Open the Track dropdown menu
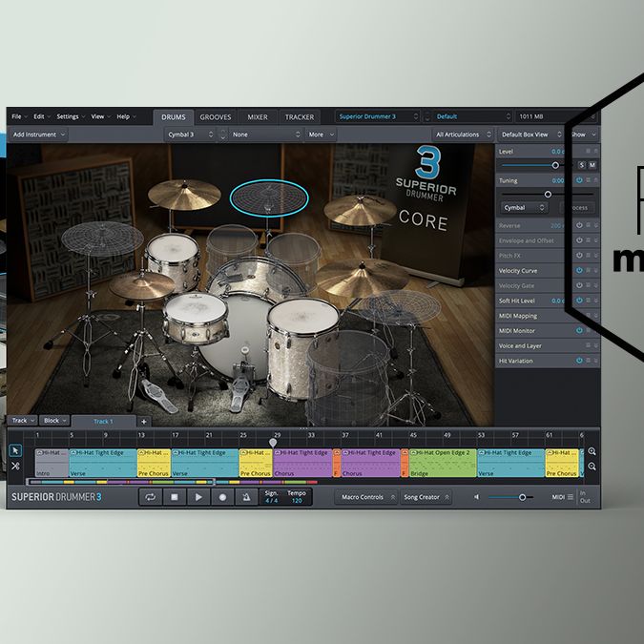644x644 pixels. [x=23, y=421]
